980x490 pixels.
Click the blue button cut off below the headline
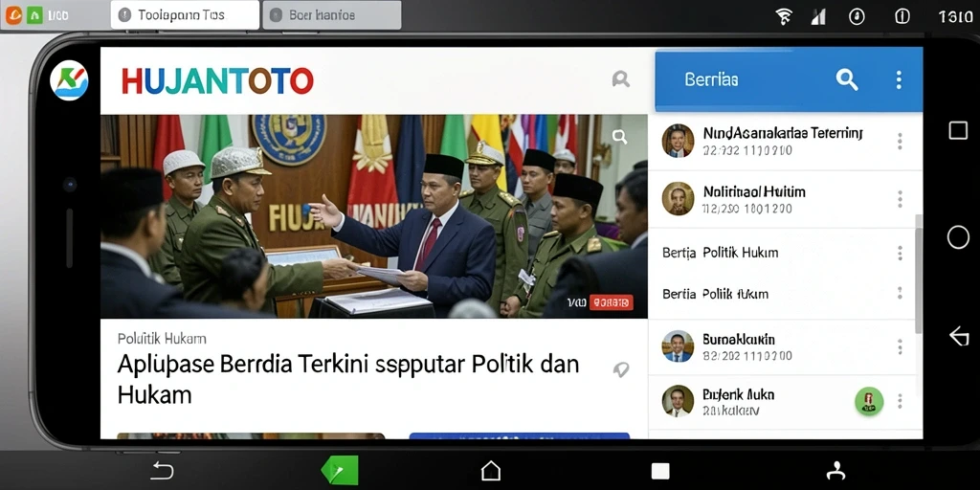(x=520, y=435)
